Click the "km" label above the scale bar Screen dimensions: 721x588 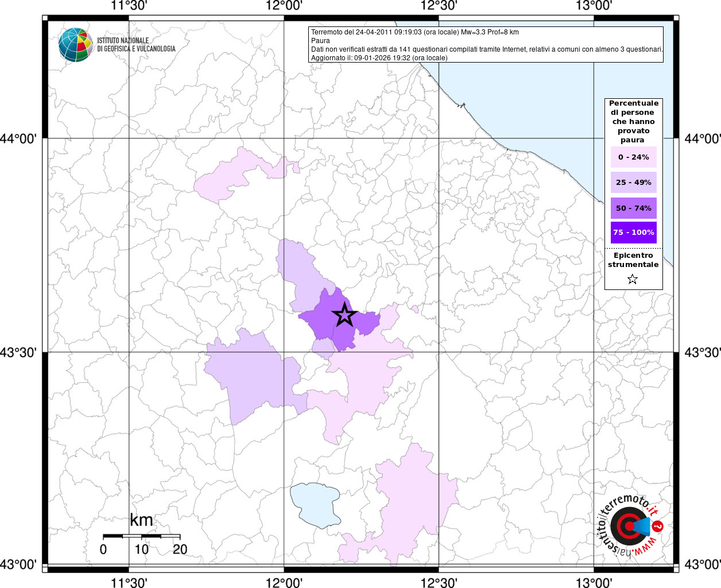coord(141,520)
